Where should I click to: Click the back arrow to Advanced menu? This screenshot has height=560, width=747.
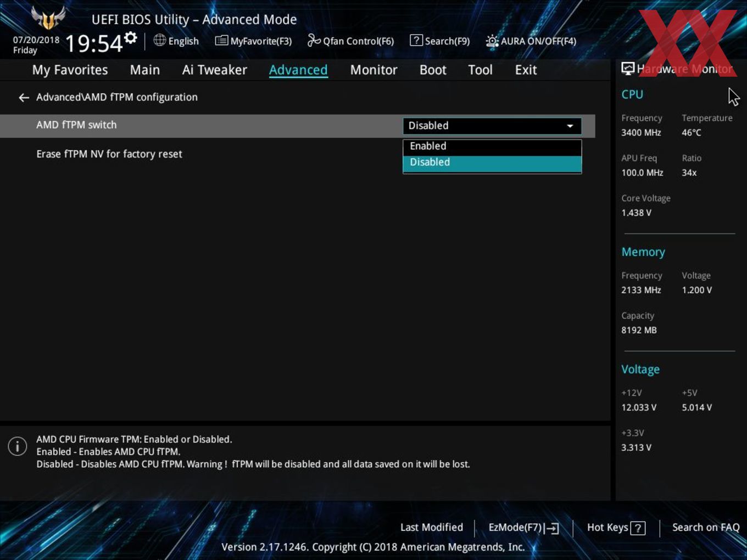click(x=24, y=98)
